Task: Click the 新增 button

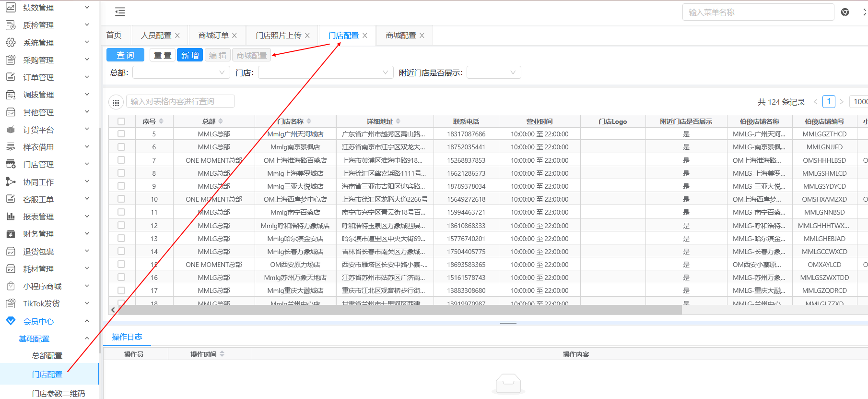Action: [x=190, y=55]
